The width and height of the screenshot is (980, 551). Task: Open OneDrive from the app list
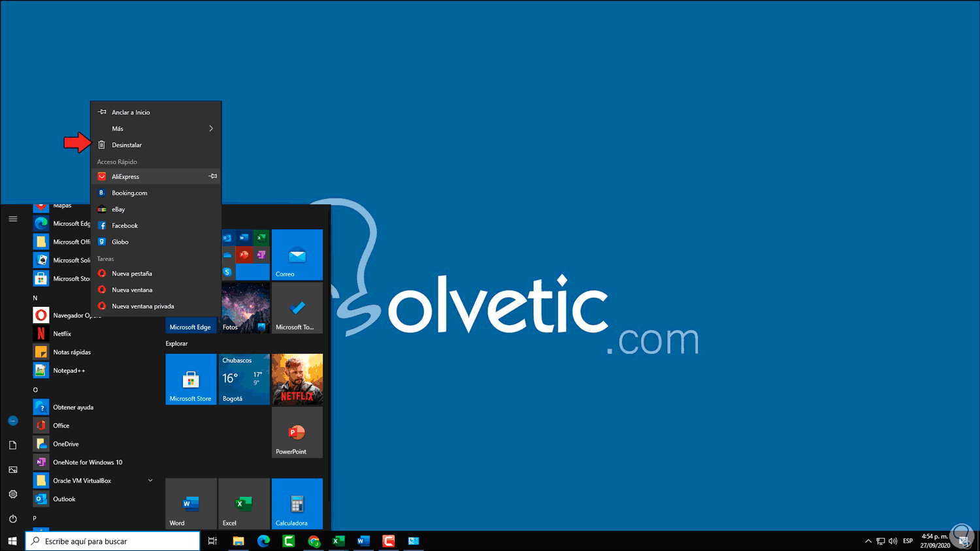(x=95, y=444)
